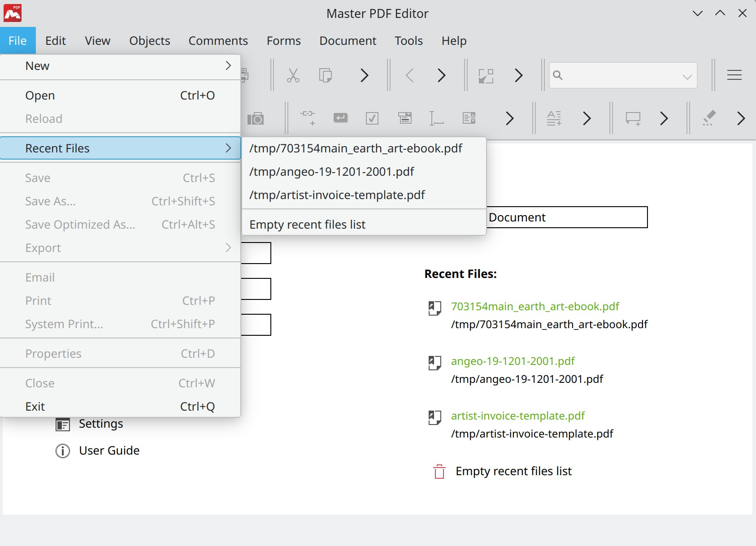
Task: Expand overflow chevron after fit-page icon
Action: (x=519, y=75)
